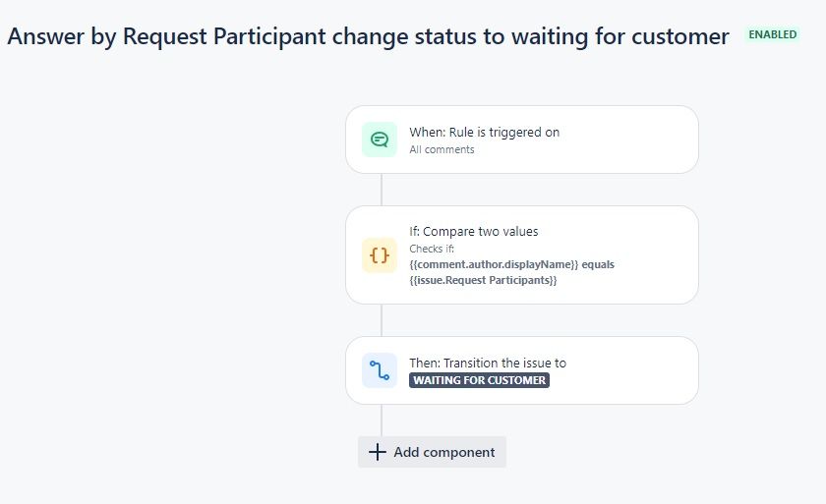Click connector line above Add component

click(382, 420)
